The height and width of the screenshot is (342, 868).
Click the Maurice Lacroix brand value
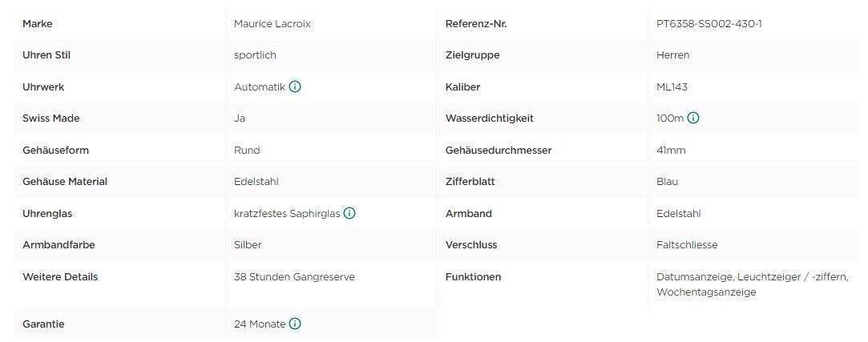point(273,24)
